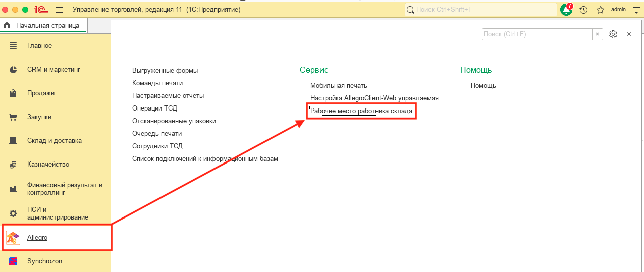644x272 pixels.
Task: Open the Мобильная печать link
Action: pos(339,85)
